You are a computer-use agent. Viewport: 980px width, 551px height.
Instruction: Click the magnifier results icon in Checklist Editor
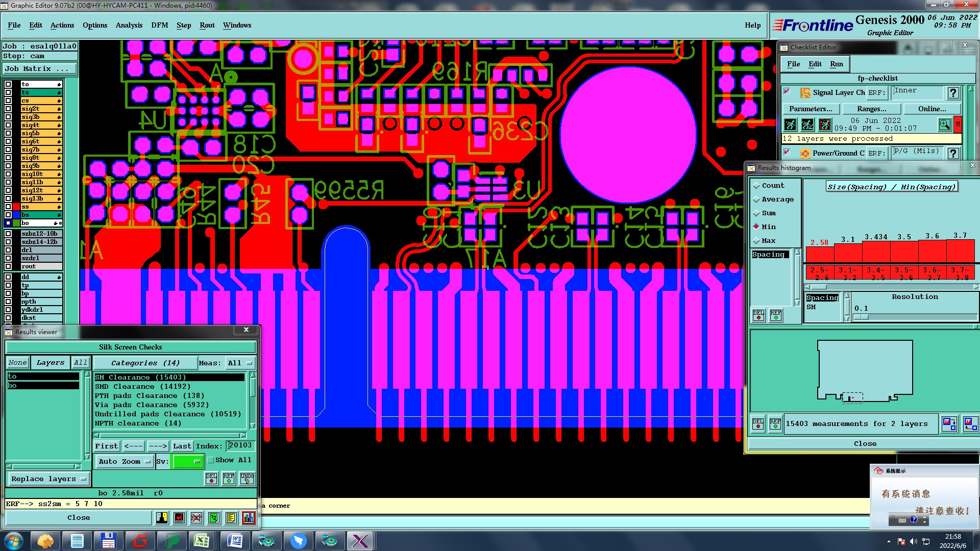point(944,124)
